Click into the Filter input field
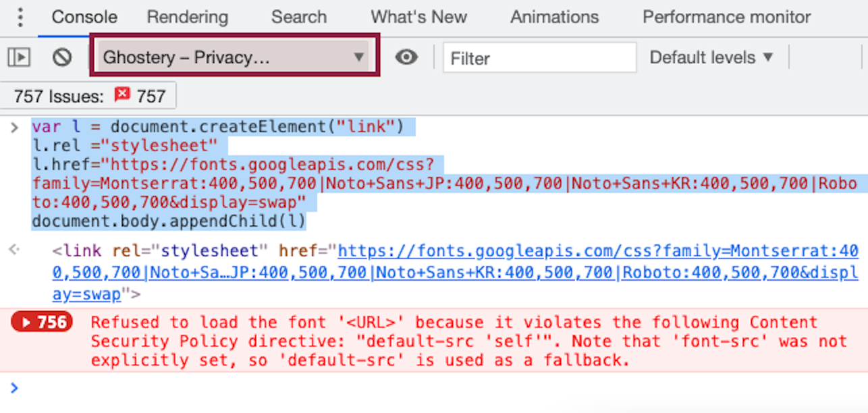The width and height of the screenshot is (868, 413). [539, 58]
